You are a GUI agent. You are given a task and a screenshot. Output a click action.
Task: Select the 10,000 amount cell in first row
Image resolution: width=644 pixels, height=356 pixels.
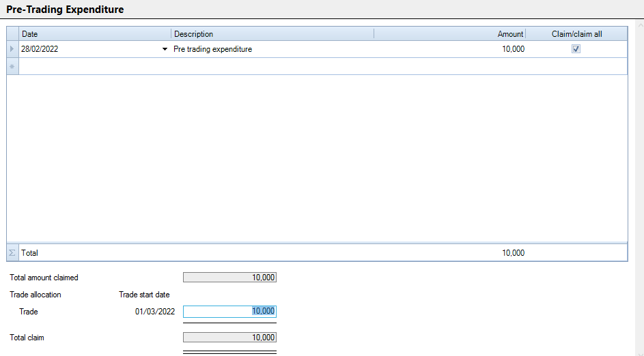(x=450, y=49)
